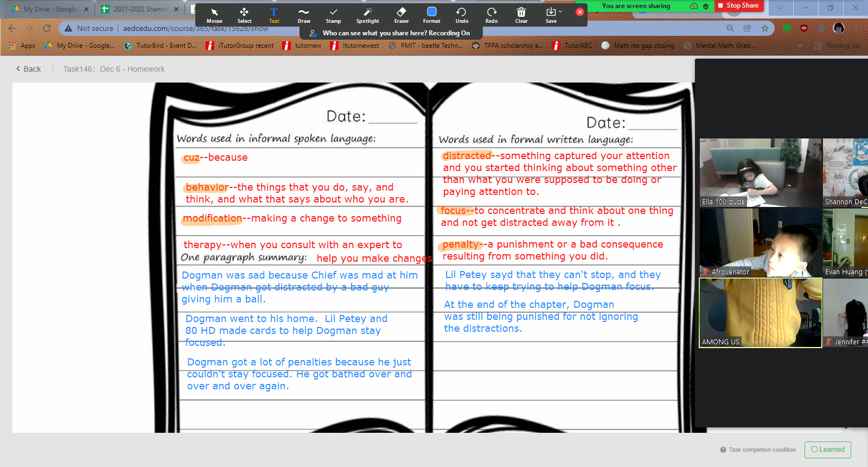Select Jennifer video thumbnail
The height and width of the screenshot is (467, 868).
[845, 313]
